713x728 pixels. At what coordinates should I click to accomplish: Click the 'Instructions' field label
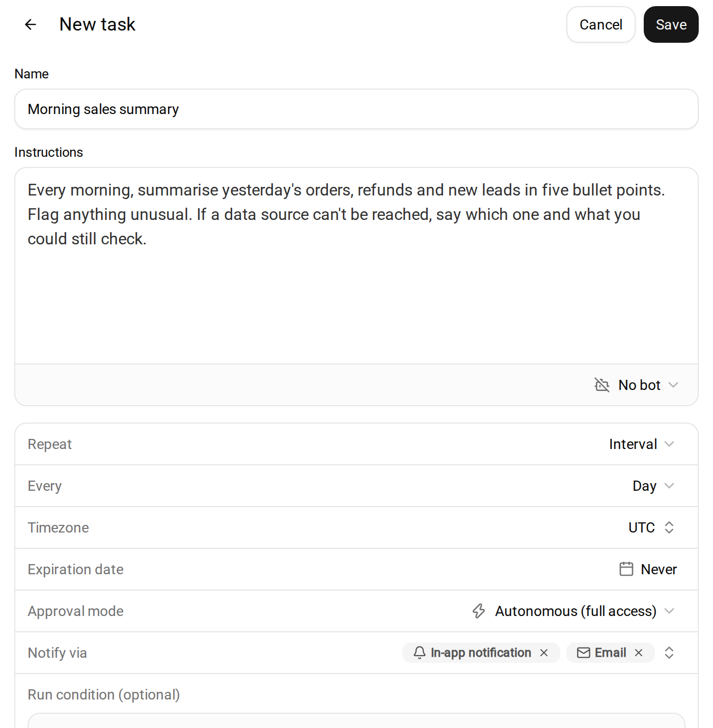point(48,152)
